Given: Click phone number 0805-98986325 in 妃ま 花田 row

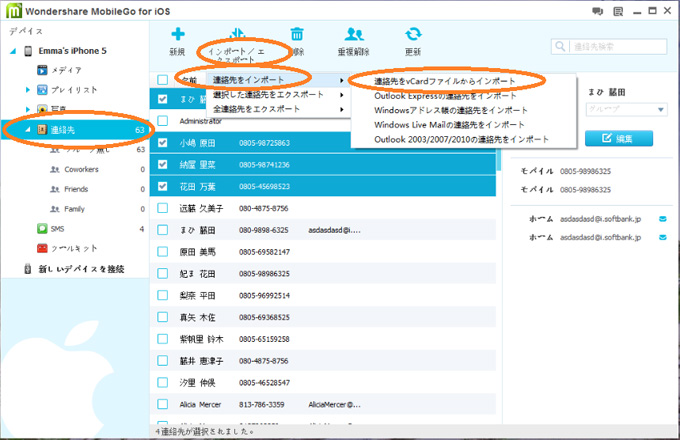Looking at the screenshot, I should (x=264, y=274).
